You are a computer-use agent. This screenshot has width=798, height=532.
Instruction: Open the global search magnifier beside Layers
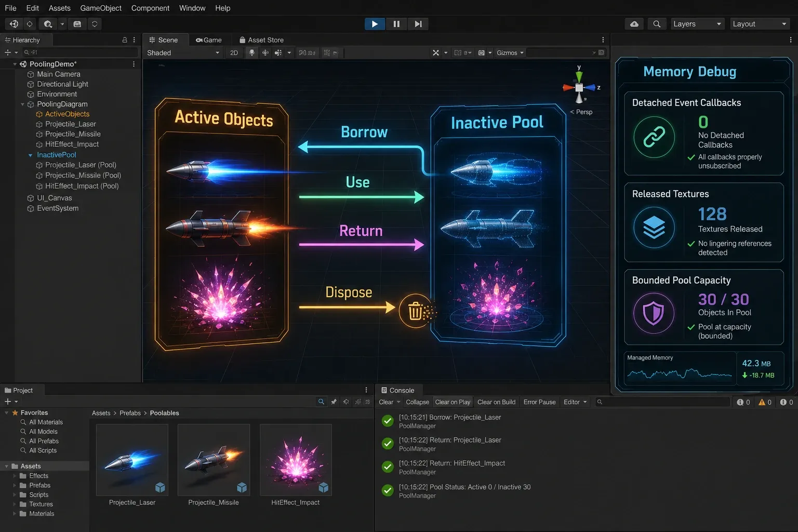tap(657, 24)
